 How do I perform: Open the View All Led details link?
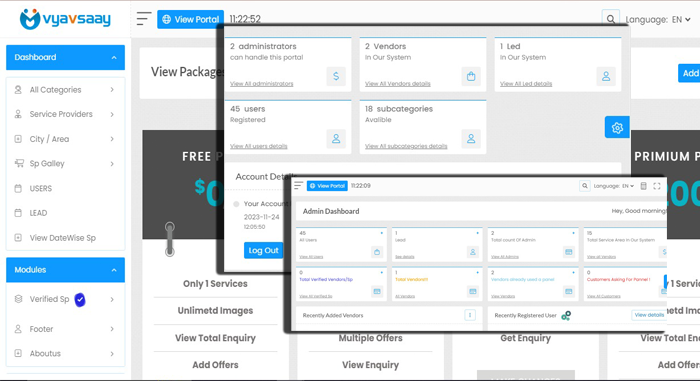click(526, 84)
